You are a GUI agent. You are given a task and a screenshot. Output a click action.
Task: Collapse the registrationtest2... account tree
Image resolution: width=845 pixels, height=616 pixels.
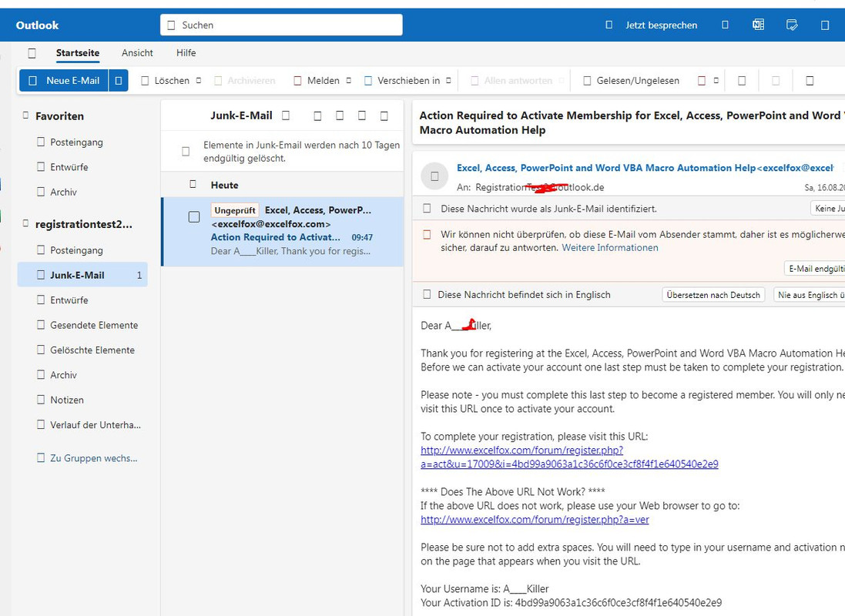25,223
